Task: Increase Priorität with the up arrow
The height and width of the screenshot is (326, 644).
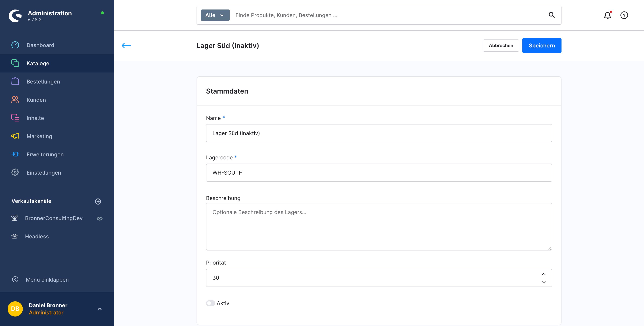Action: pyautogui.click(x=543, y=274)
